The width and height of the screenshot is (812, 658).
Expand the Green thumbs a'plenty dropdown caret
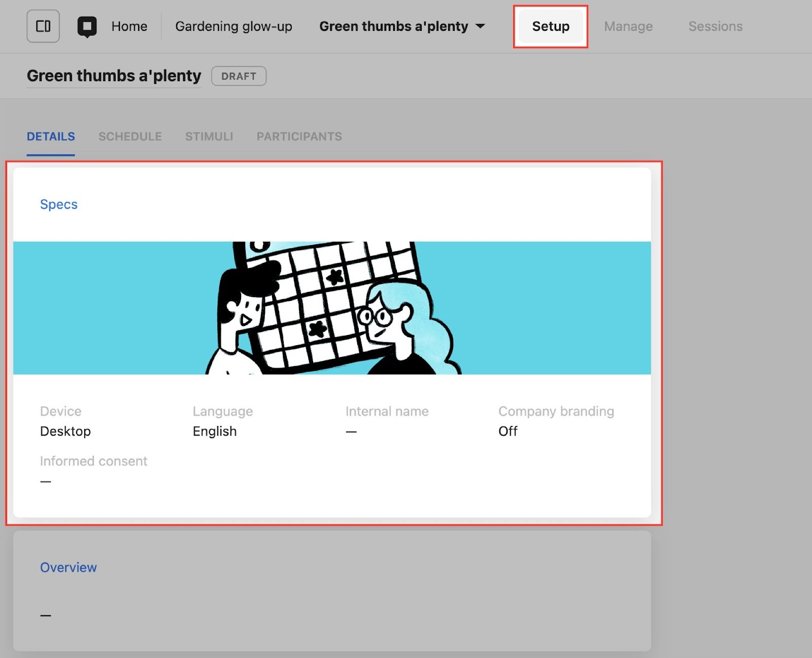(x=480, y=26)
